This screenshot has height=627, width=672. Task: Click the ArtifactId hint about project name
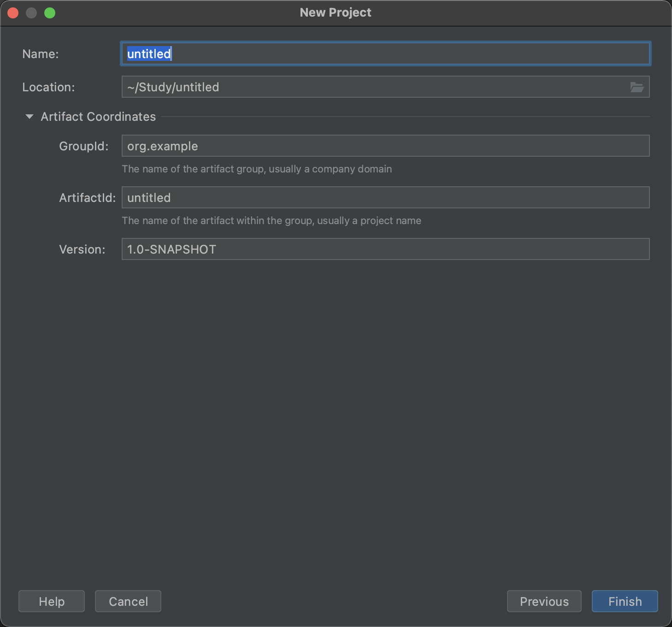coord(271,221)
